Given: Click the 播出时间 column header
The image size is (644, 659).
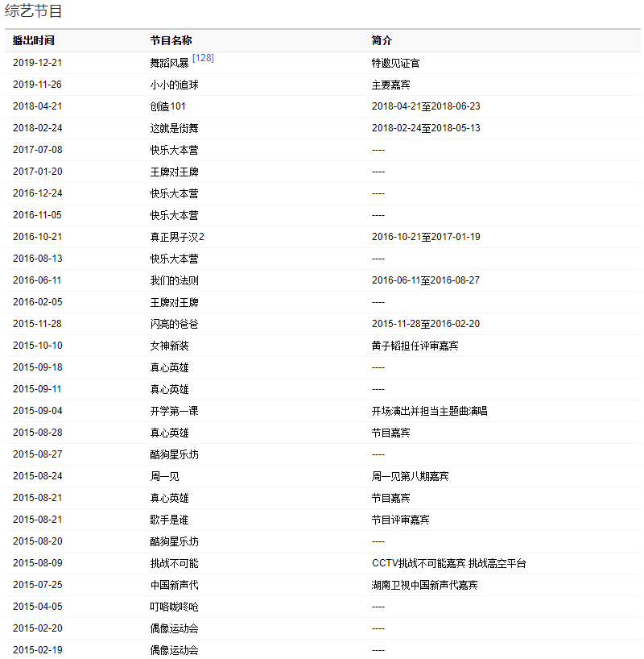Looking at the screenshot, I should click(x=34, y=40).
